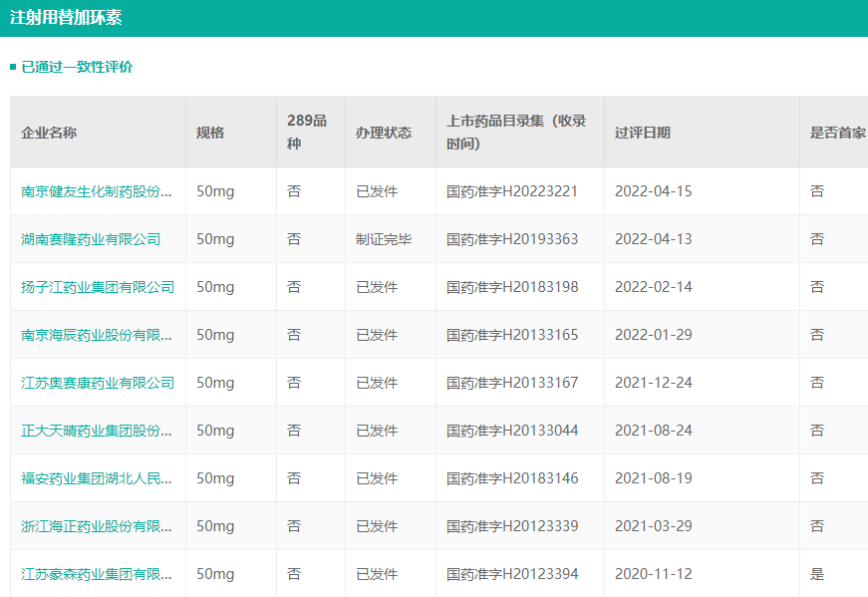Click the 湖南赛隆药业有限公司 link

click(x=91, y=239)
